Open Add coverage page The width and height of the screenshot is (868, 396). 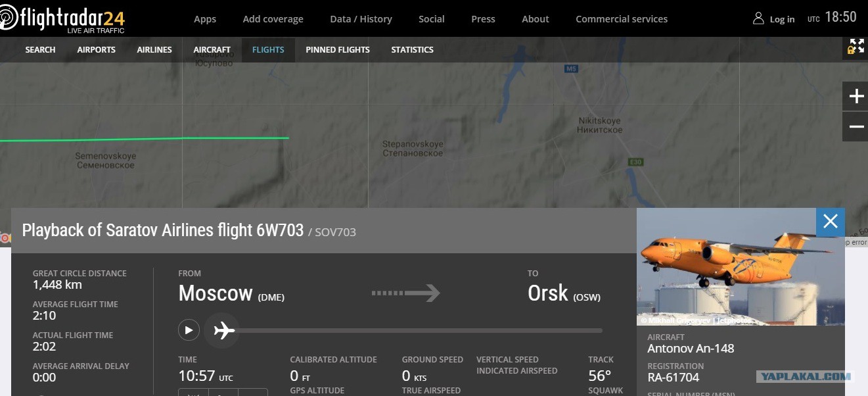273,19
